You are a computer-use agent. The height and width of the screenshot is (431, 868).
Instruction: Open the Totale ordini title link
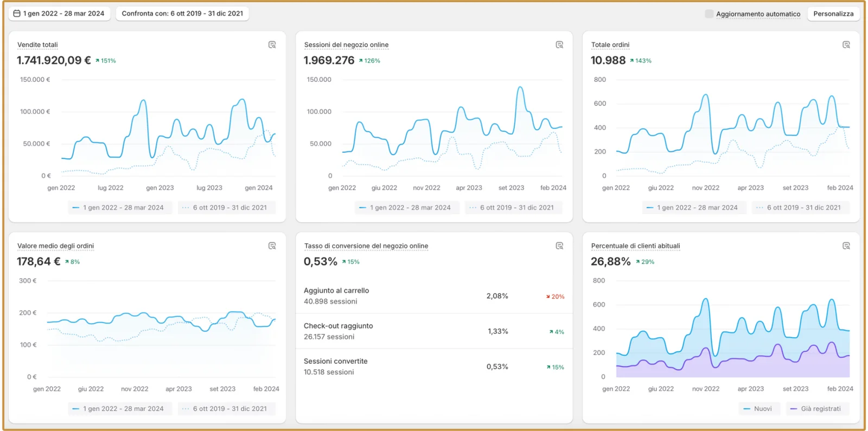610,45
